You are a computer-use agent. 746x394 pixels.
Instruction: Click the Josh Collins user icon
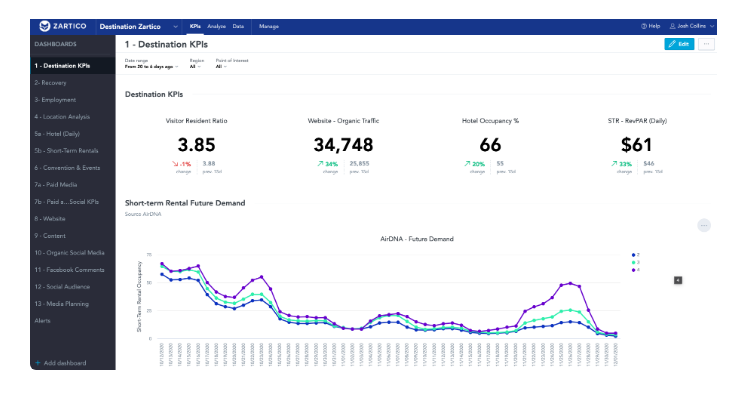[672, 26]
